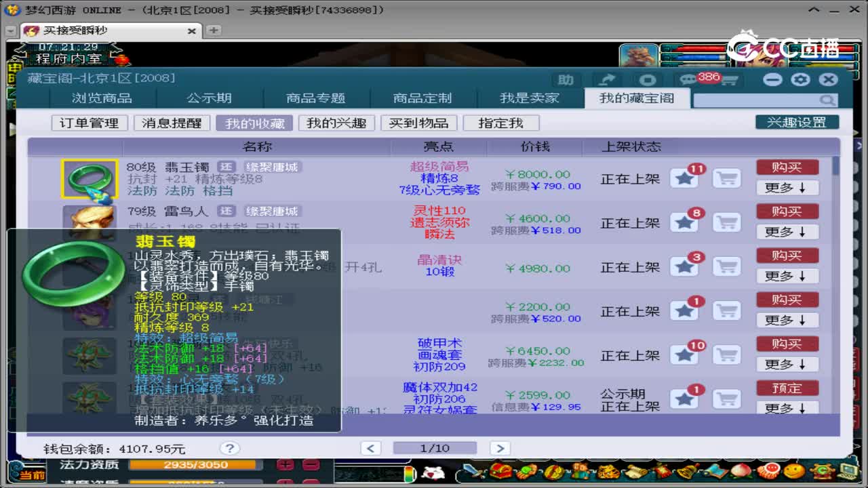
Task: Click the red plus button beside 法力资质
Action: point(285,465)
